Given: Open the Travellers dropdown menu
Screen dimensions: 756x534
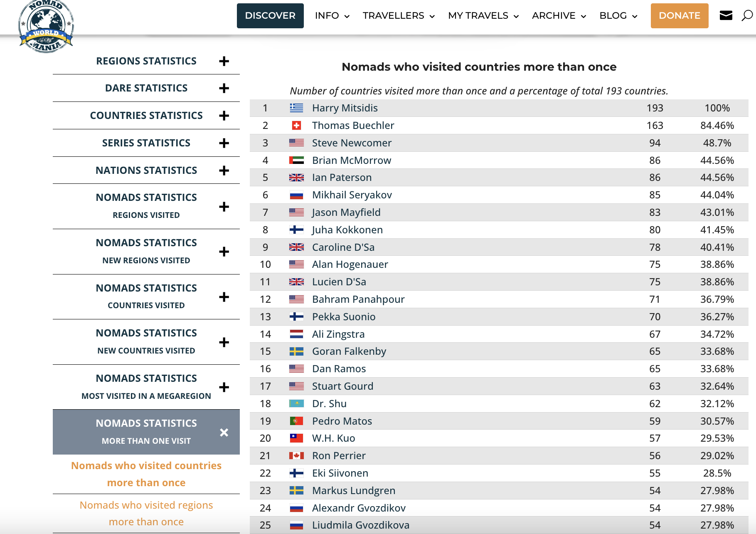Looking at the screenshot, I should (398, 16).
